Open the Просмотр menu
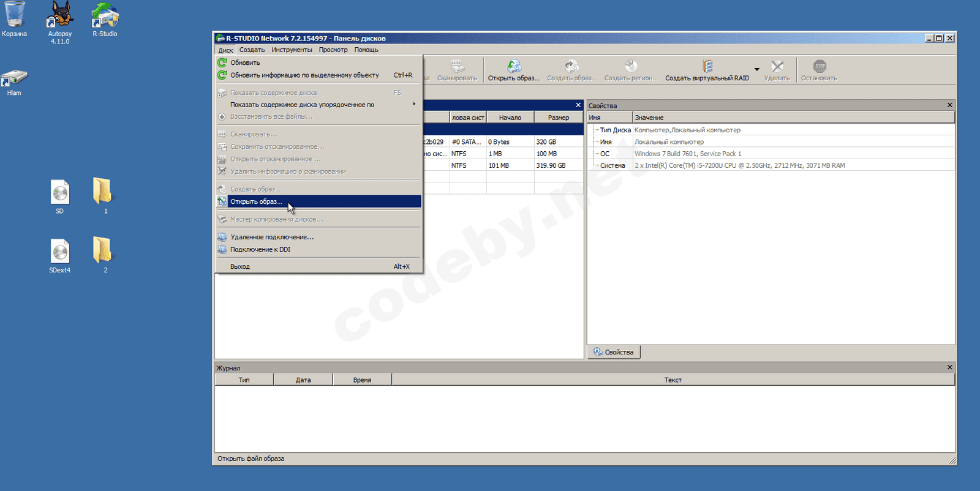 (x=333, y=50)
